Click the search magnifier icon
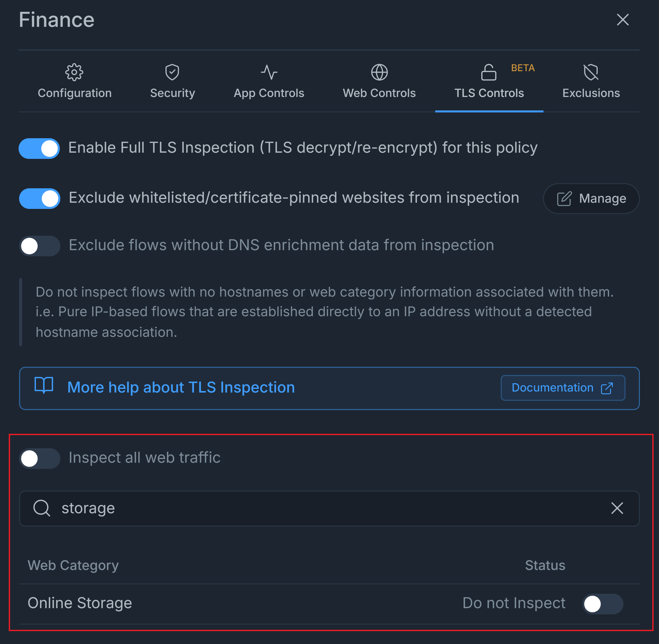The height and width of the screenshot is (644, 659). point(42,508)
